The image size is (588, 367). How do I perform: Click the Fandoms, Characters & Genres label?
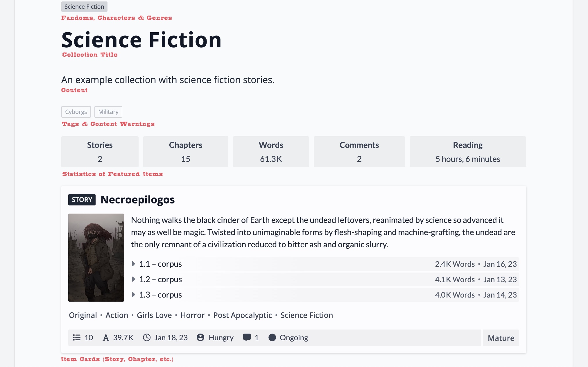point(117,18)
